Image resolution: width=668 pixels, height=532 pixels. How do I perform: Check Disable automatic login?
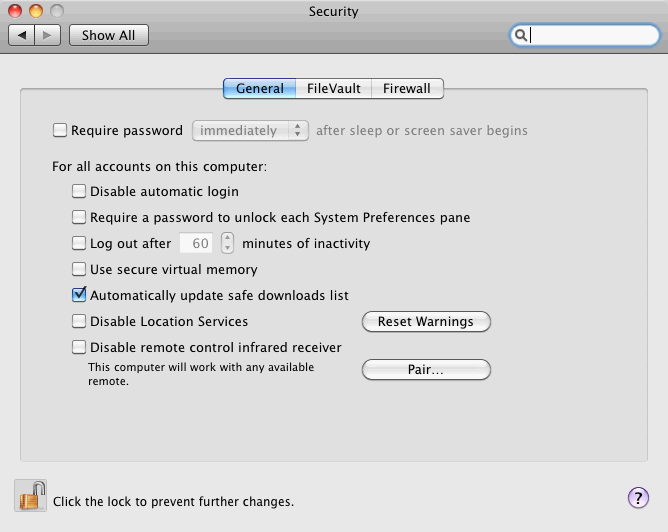point(80,191)
